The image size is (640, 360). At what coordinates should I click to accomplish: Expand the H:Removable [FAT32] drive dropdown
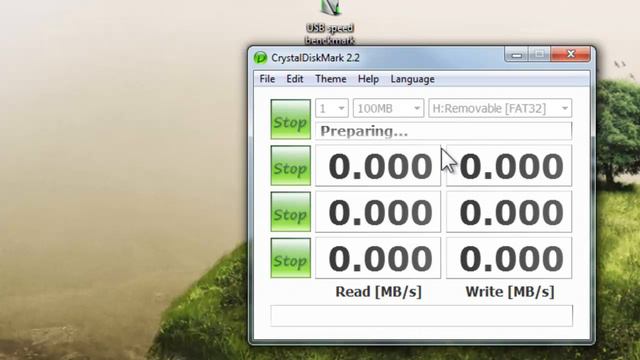(x=500, y=108)
